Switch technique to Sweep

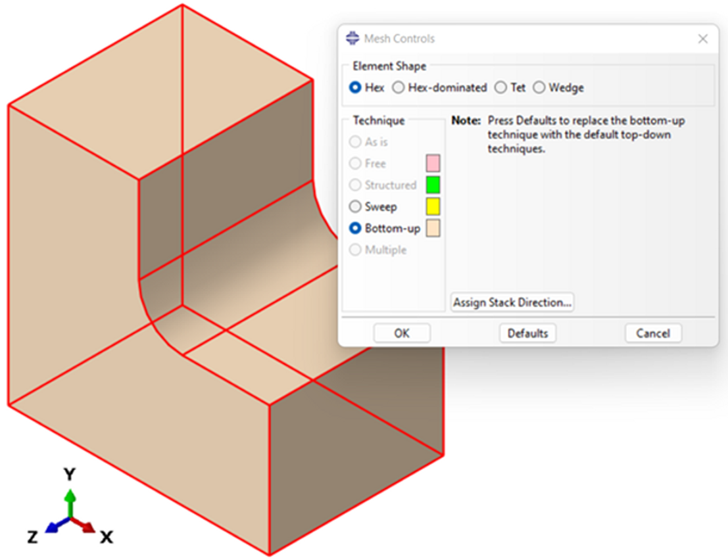pos(356,207)
